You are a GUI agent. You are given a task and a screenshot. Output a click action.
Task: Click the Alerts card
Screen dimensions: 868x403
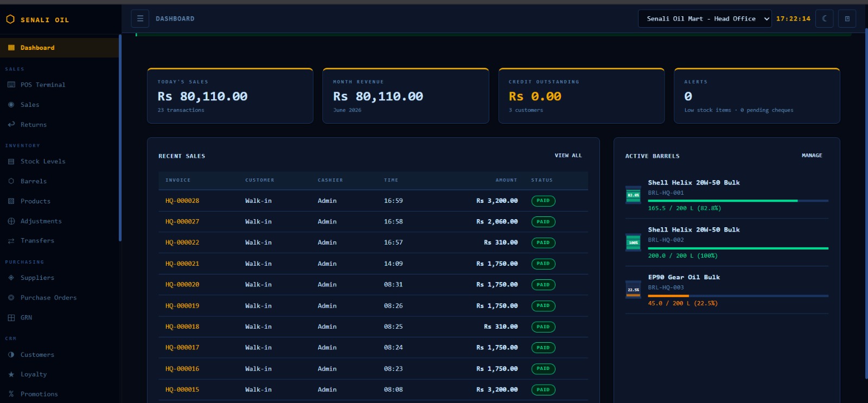click(757, 96)
